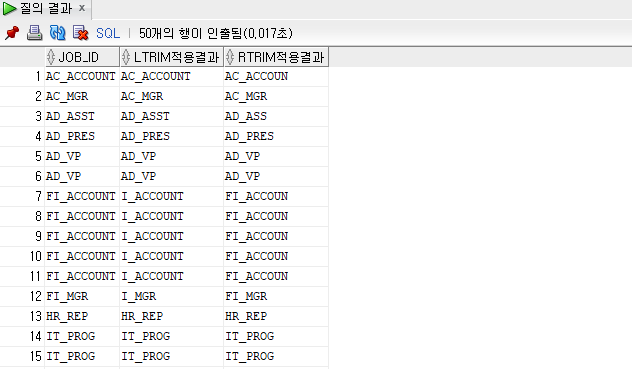Select row 13 JOB_ID cell HR_REP
Screen dimensions: 632x369
(82, 317)
